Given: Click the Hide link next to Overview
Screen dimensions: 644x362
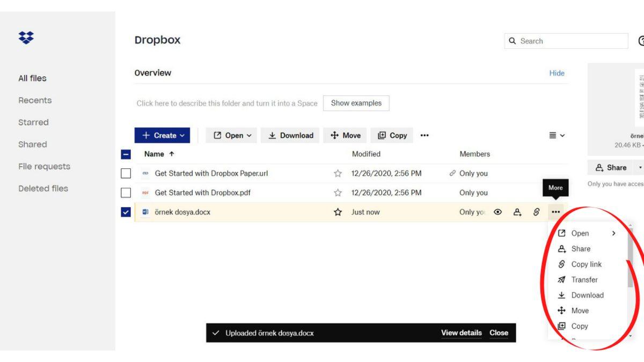Looking at the screenshot, I should [557, 73].
